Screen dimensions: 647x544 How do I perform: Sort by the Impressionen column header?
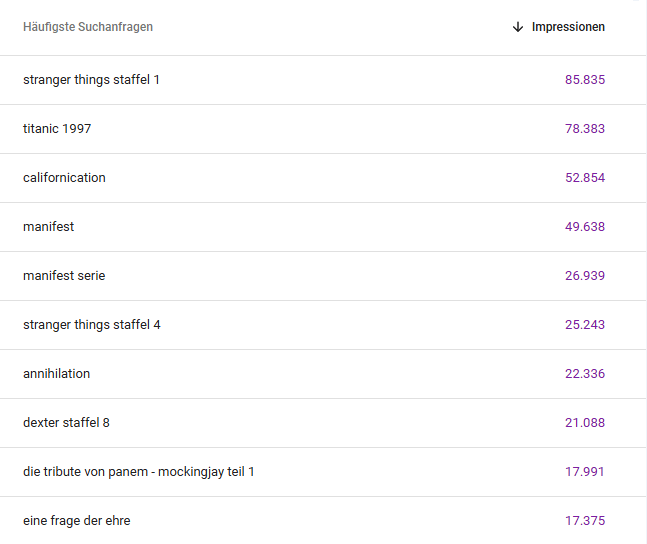coord(568,27)
